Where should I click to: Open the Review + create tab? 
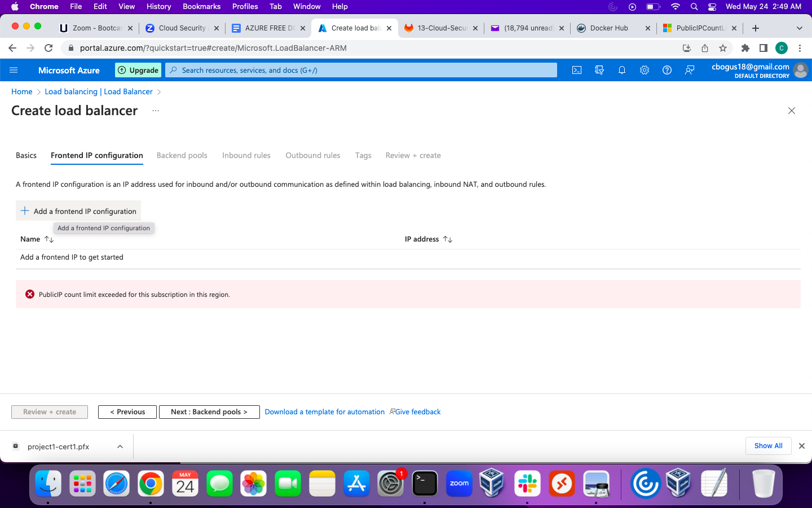point(413,155)
